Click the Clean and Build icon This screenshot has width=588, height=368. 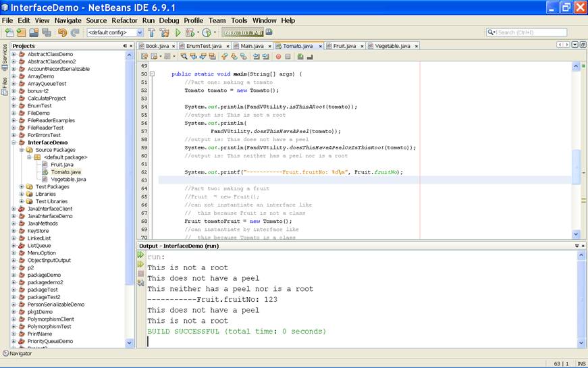pos(165,32)
